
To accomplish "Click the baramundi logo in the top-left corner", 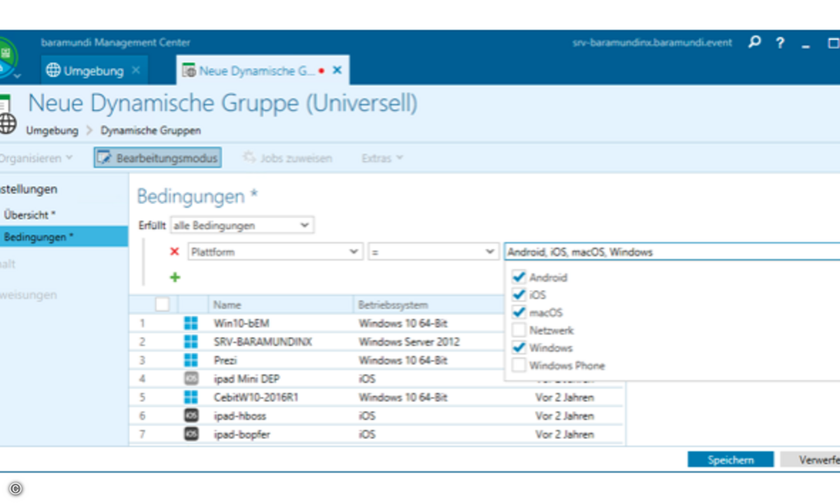I will pos(7,57).
